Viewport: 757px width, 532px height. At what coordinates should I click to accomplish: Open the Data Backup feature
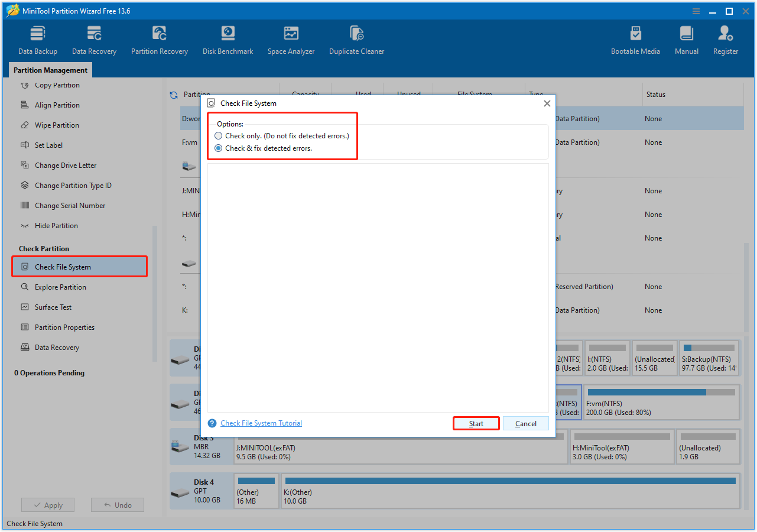[37, 38]
